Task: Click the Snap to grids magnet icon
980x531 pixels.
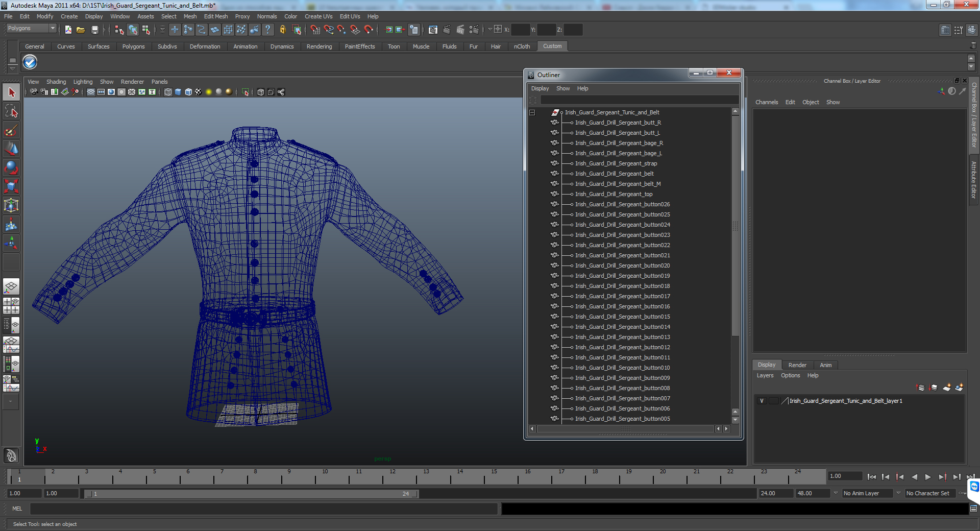Action: pyautogui.click(x=315, y=30)
